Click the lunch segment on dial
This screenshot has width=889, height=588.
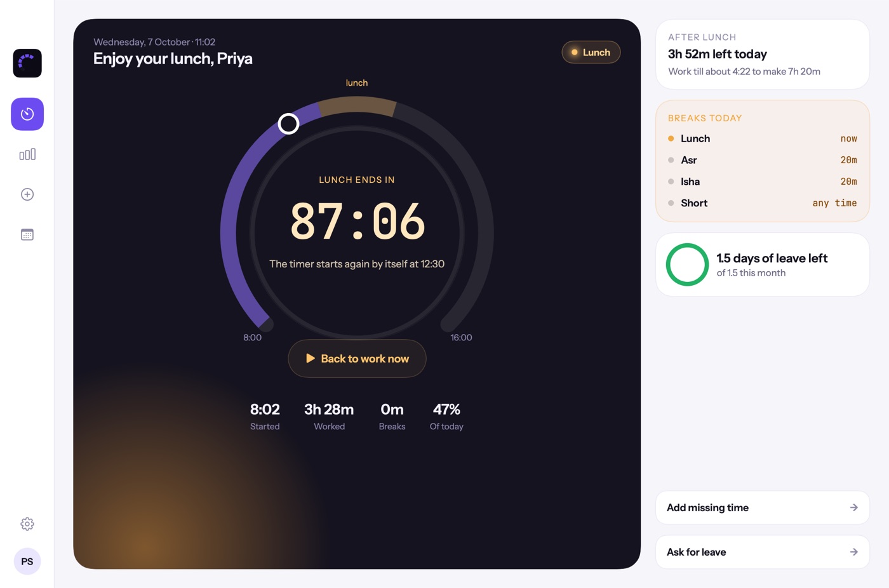pyautogui.click(x=357, y=105)
